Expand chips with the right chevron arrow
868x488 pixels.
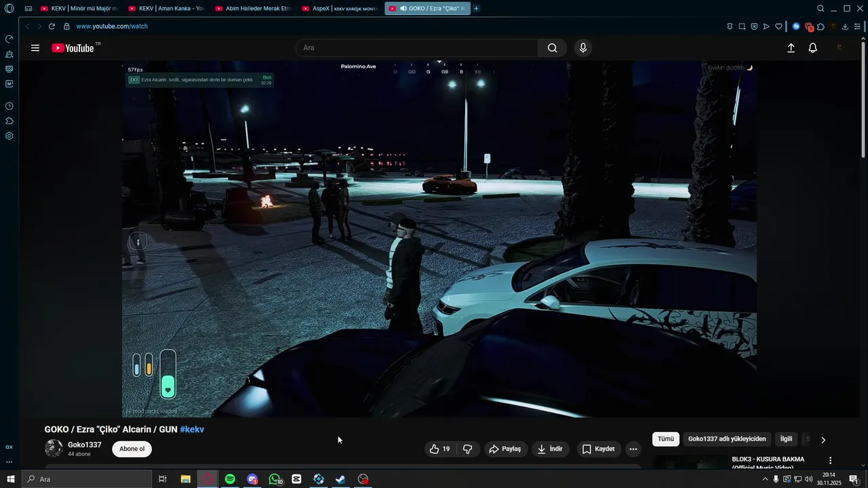click(x=823, y=440)
